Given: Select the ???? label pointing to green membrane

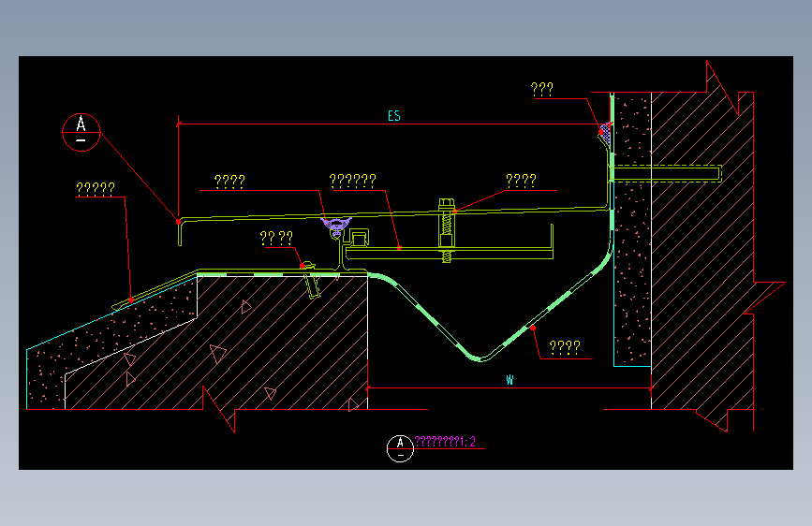Looking at the screenshot, I should [565, 347].
